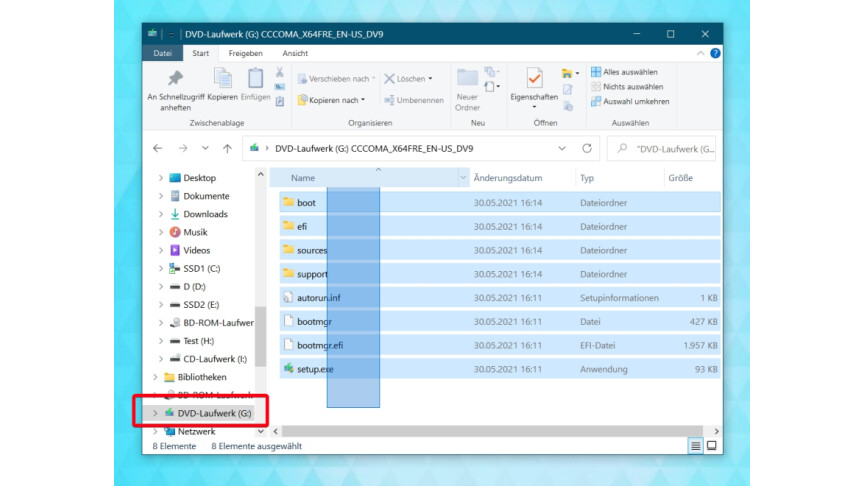Sort by Änderungsdatum column header
864x486 pixels.
[x=522, y=177]
